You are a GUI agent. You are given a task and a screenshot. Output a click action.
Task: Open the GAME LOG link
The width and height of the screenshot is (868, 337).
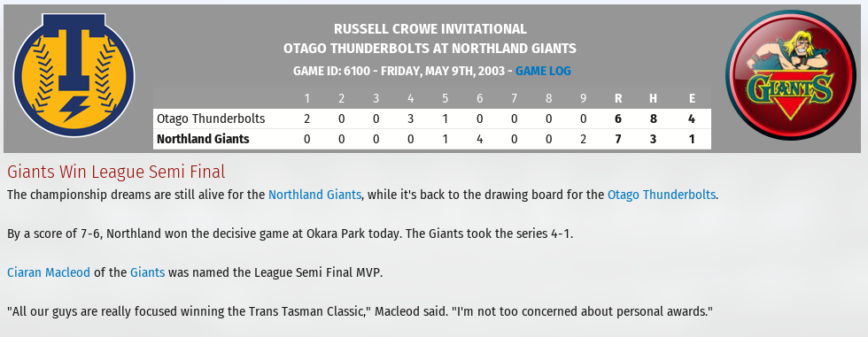543,72
